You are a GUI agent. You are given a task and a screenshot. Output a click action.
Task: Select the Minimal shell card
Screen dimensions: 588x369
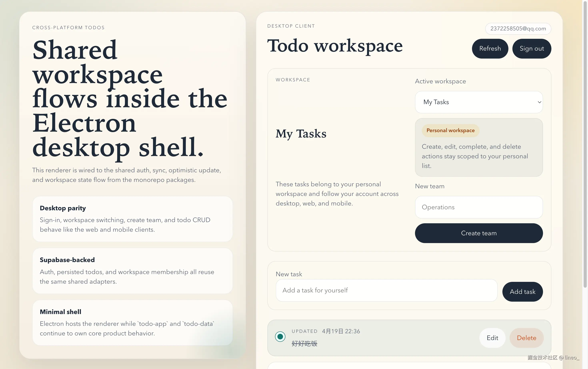(132, 322)
